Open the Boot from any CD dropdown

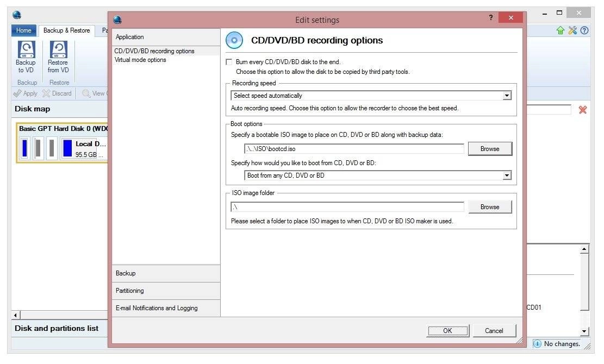click(x=507, y=175)
